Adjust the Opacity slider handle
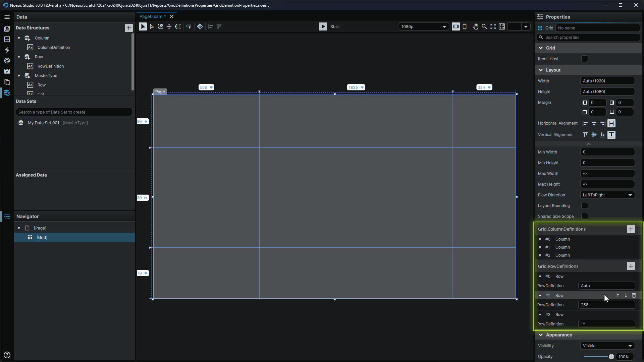 (611, 357)
